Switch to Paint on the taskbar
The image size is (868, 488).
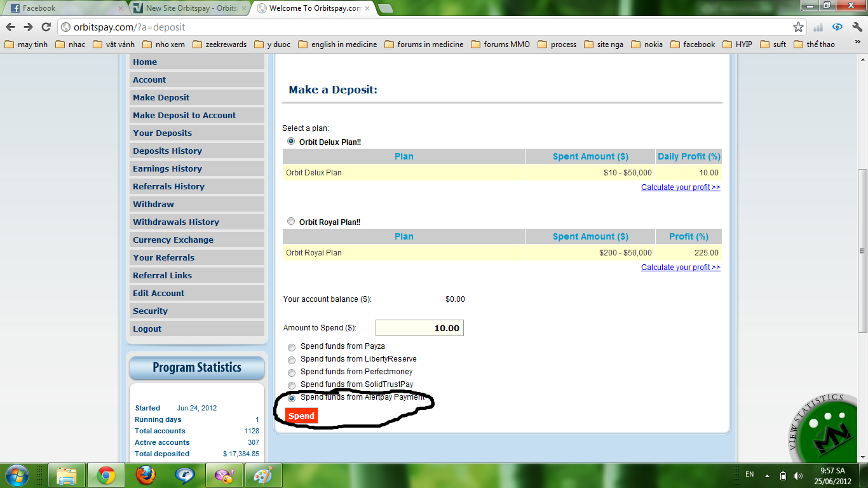[263, 475]
